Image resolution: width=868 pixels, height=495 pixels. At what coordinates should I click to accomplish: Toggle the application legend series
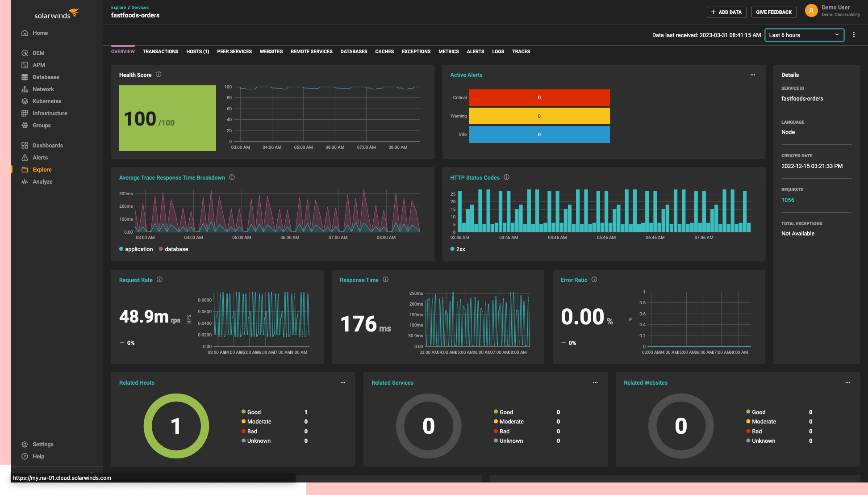(x=136, y=249)
